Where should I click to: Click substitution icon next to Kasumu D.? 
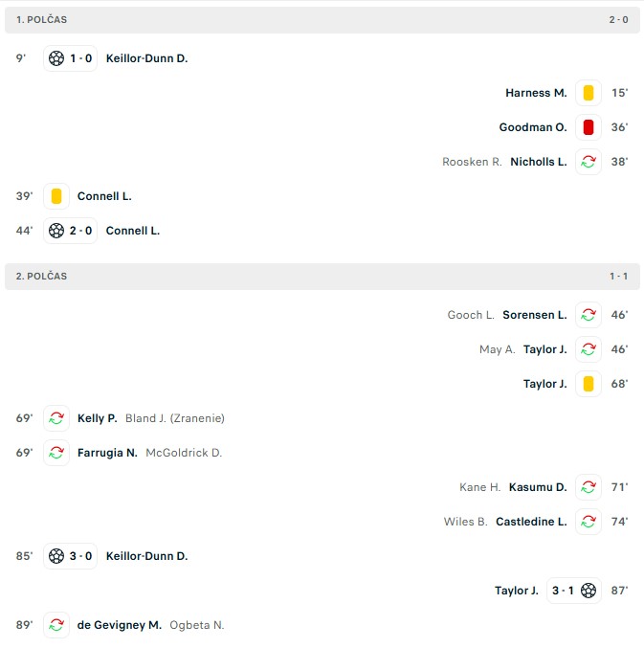tap(588, 487)
